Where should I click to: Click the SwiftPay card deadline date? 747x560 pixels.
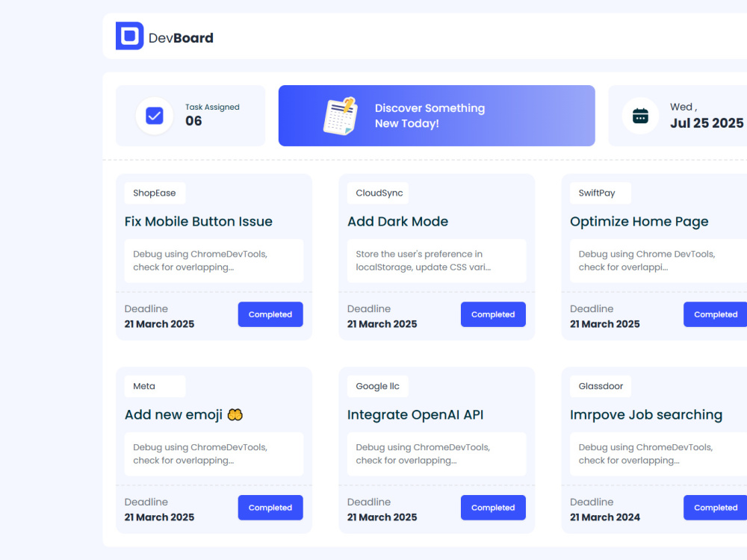[605, 324]
